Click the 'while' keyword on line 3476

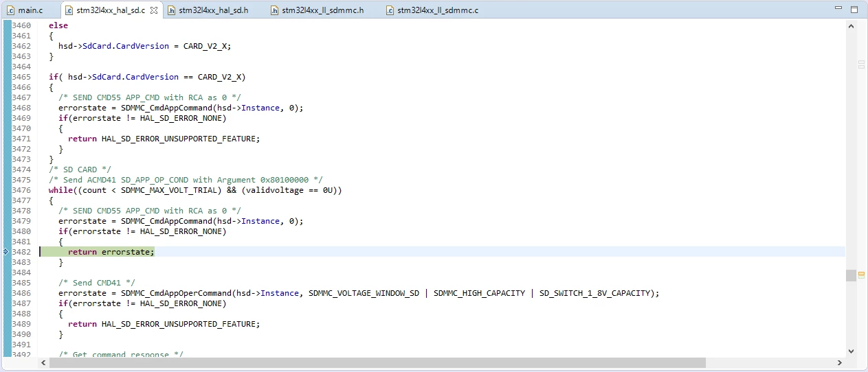(x=60, y=190)
